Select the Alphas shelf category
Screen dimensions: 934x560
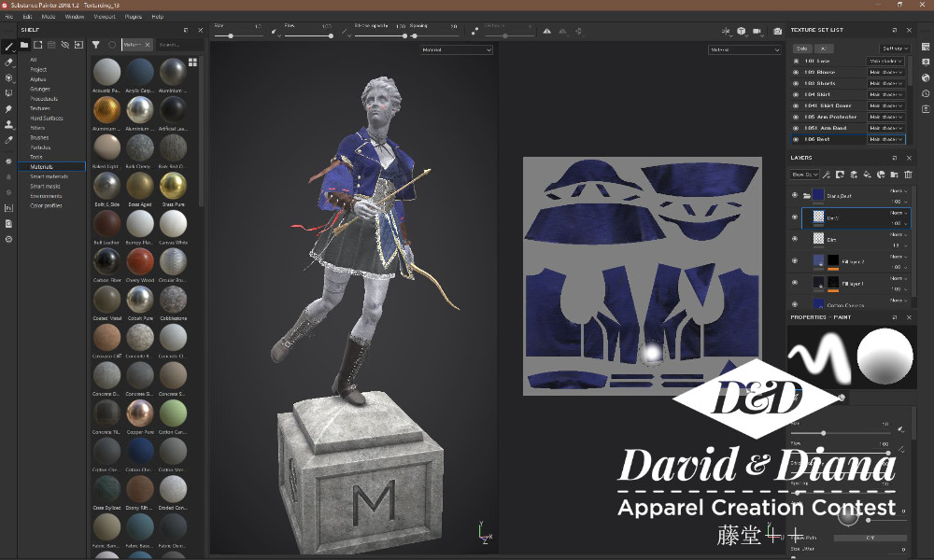click(38, 79)
